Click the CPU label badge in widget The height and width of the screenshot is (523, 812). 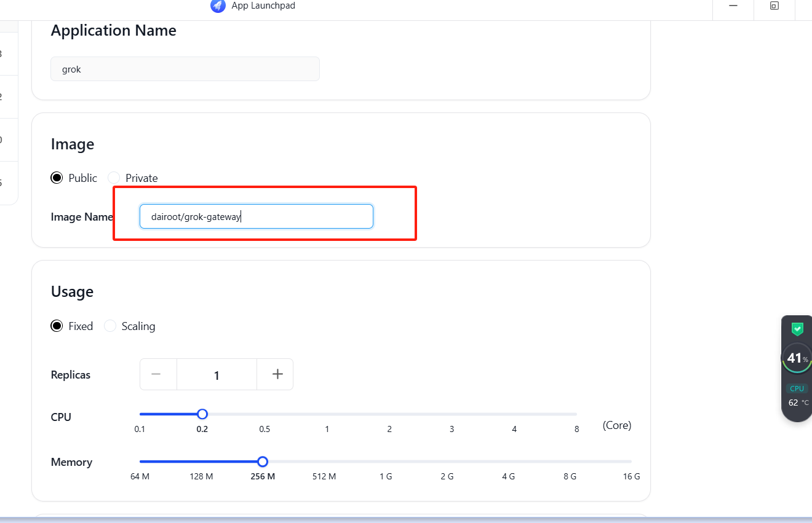pos(797,388)
